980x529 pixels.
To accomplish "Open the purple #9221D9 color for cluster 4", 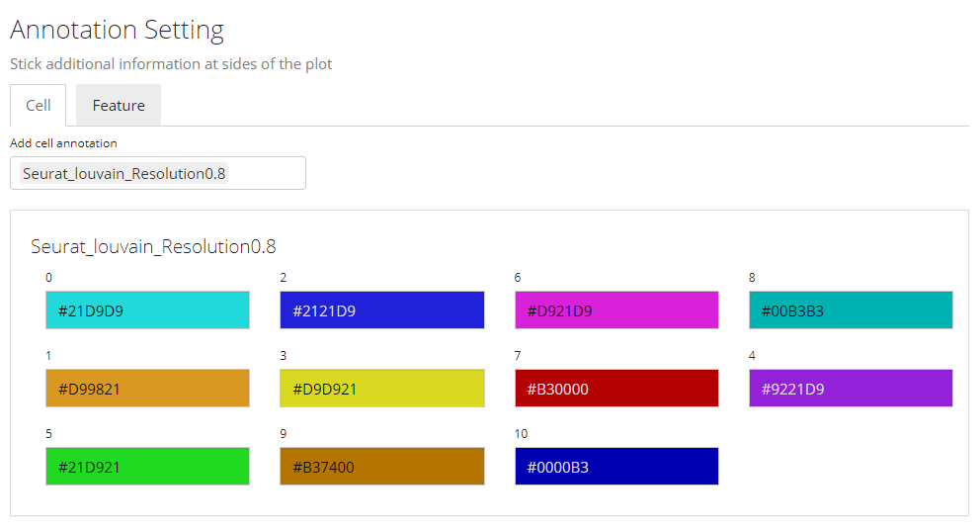I will [851, 389].
